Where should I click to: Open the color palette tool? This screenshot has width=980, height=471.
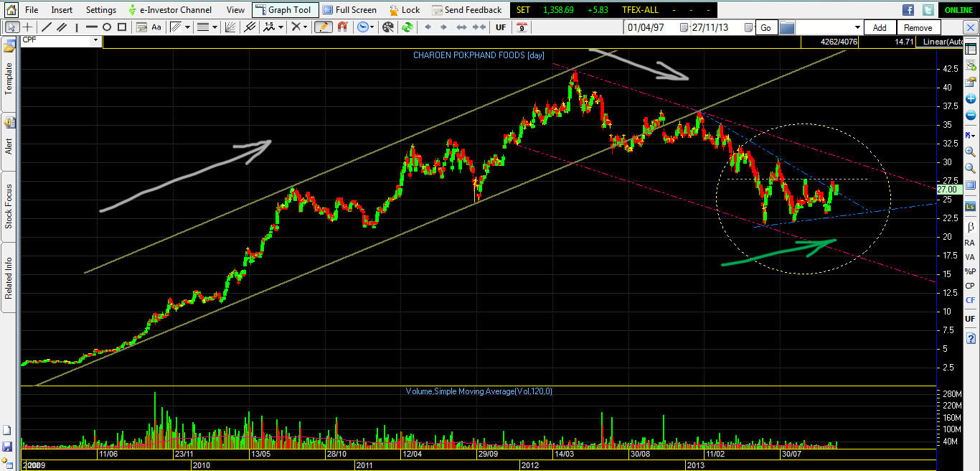coord(387,27)
